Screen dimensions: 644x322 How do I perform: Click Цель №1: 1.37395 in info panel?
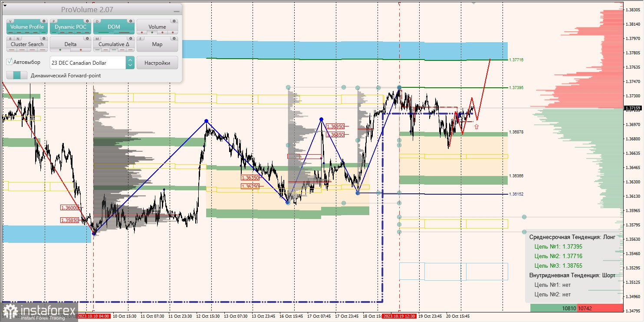tap(559, 246)
